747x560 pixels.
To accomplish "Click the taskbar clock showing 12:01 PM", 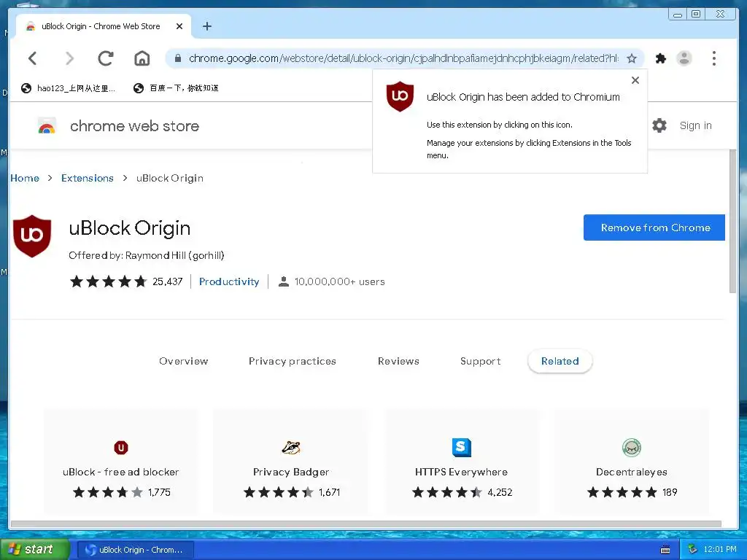I will (720, 550).
